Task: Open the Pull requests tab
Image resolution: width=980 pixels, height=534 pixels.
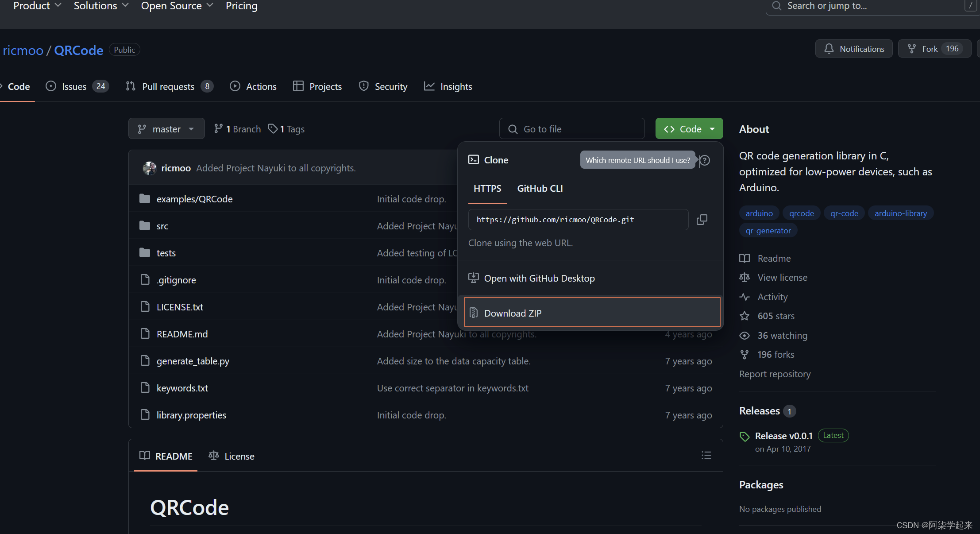Action: click(x=168, y=87)
